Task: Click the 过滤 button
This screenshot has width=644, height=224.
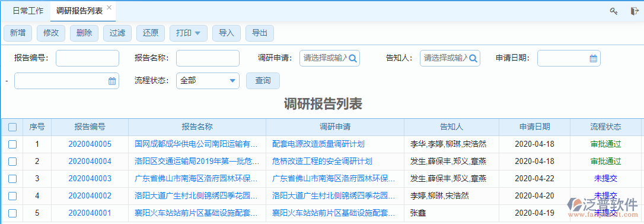Action: point(117,33)
